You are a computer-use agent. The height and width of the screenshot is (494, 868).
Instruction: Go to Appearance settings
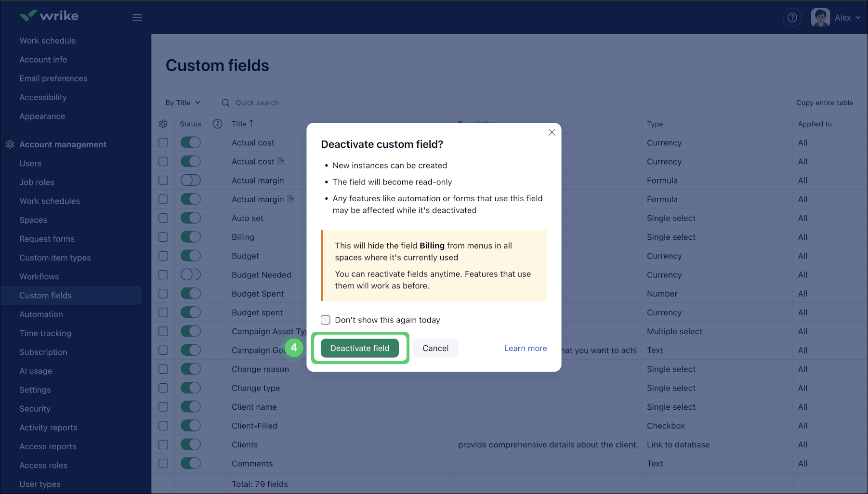tap(42, 116)
